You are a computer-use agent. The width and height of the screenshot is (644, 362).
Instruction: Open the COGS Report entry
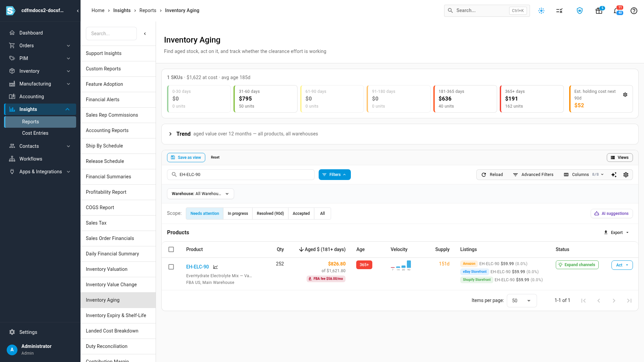pyautogui.click(x=118, y=207)
